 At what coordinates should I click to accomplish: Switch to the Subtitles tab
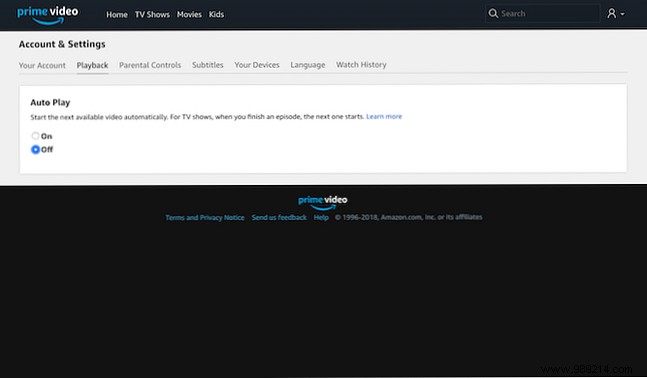coord(208,65)
